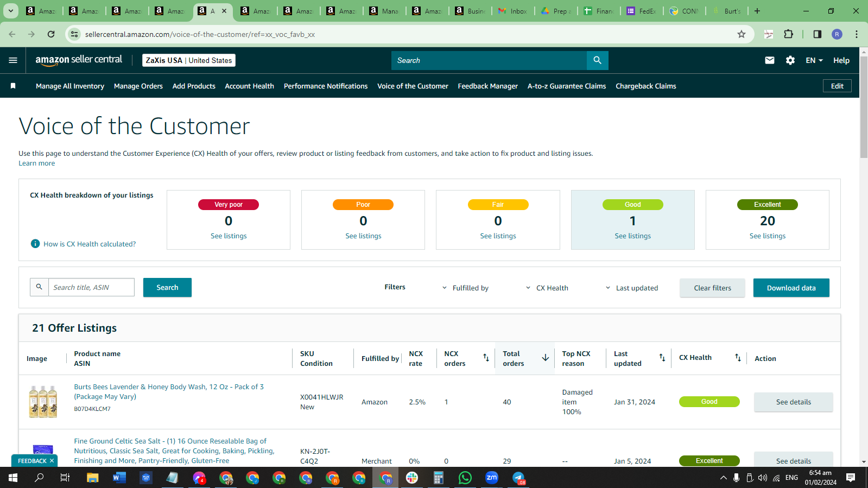The image size is (868, 488).
Task: Open WhatsApp from the taskbar
Action: click(x=465, y=478)
